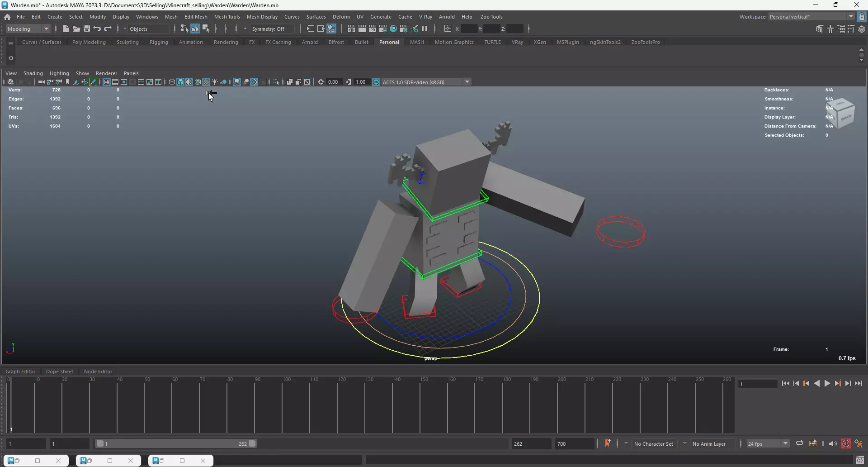Toggle Textured display in the viewport
This screenshot has width=868, height=467.
tap(206, 82)
